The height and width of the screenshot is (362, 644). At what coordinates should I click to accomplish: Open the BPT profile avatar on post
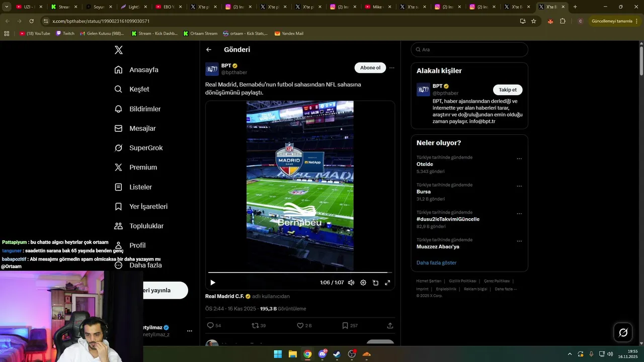pyautogui.click(x=212, y=69)
